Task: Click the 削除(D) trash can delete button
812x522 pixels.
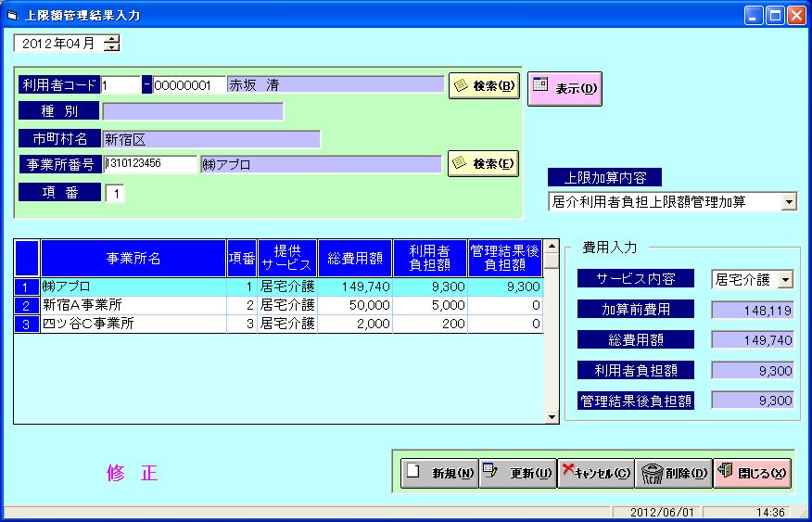Action: click(x=674, y=473)
